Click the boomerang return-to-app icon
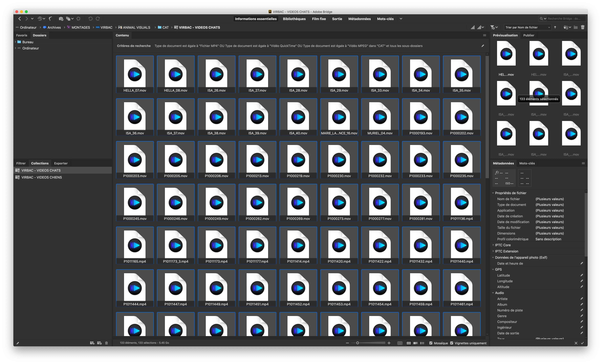This screenshot has width=601, height=364. pyautogui.click(x=51, y=19)
